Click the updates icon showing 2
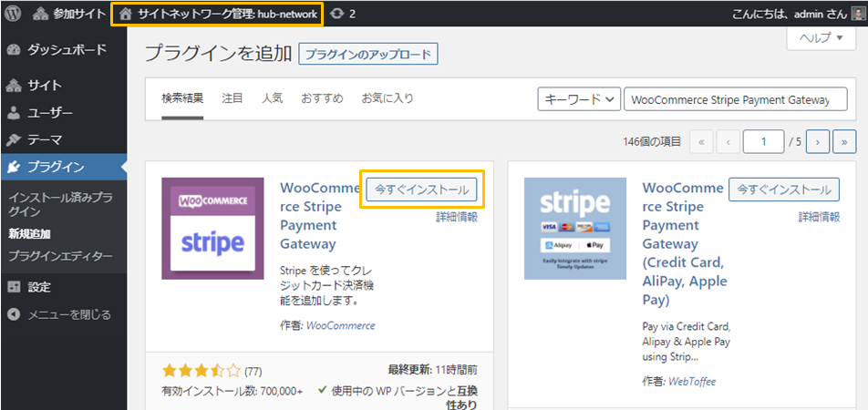Image resolution: width=868 pixels, height=410 pixels. 342,15
